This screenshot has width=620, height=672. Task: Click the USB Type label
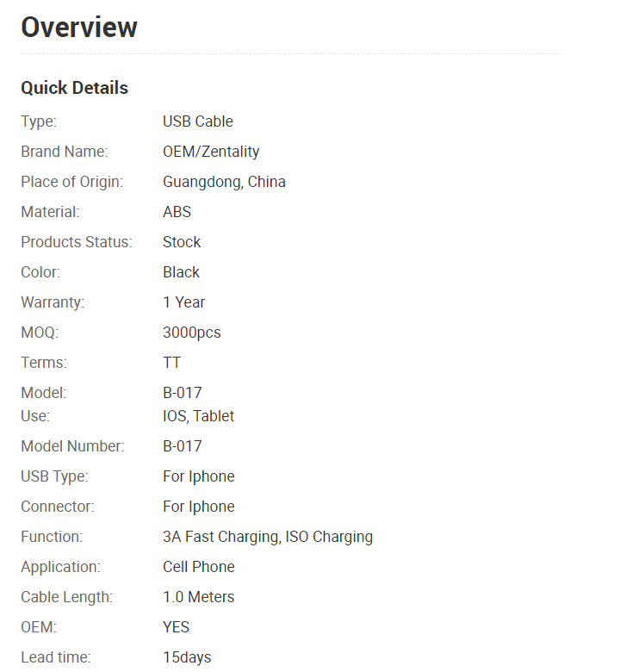[x=54, y=476]
